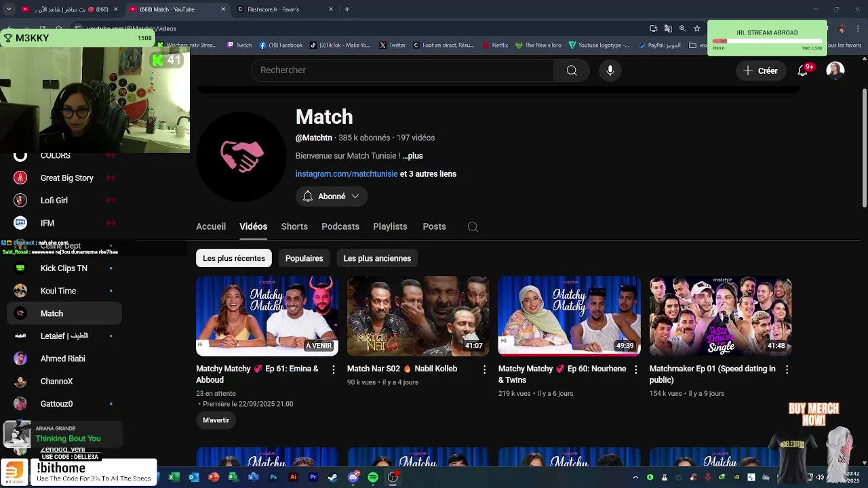This screenshot has width=868, height=488.
Task: Select the Les plus anciennes filter
Action: tap(377, 258)
